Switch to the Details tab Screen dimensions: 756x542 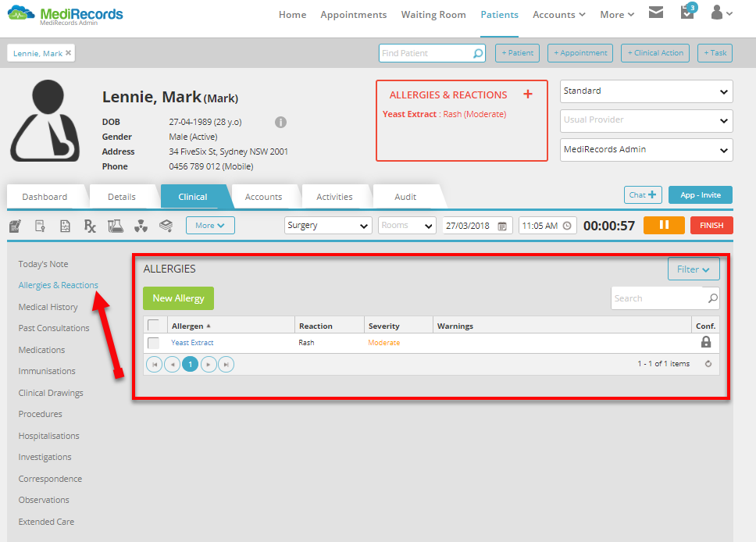(122, 197)
